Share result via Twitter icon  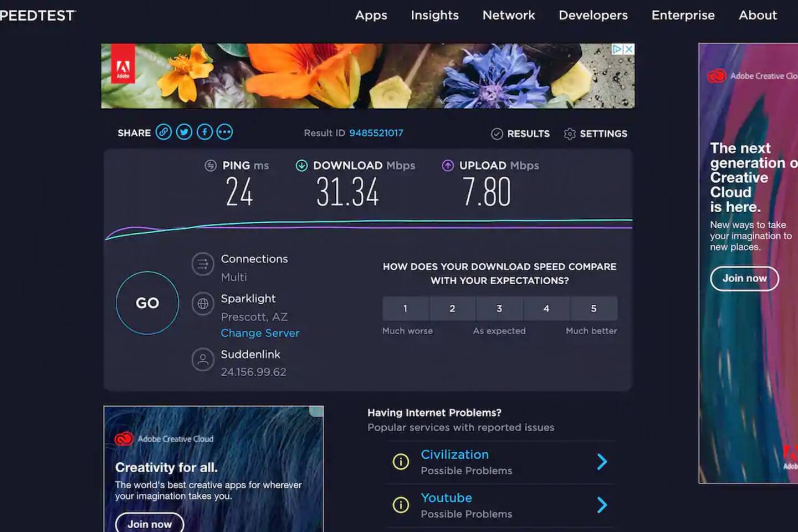coord(184,132)
